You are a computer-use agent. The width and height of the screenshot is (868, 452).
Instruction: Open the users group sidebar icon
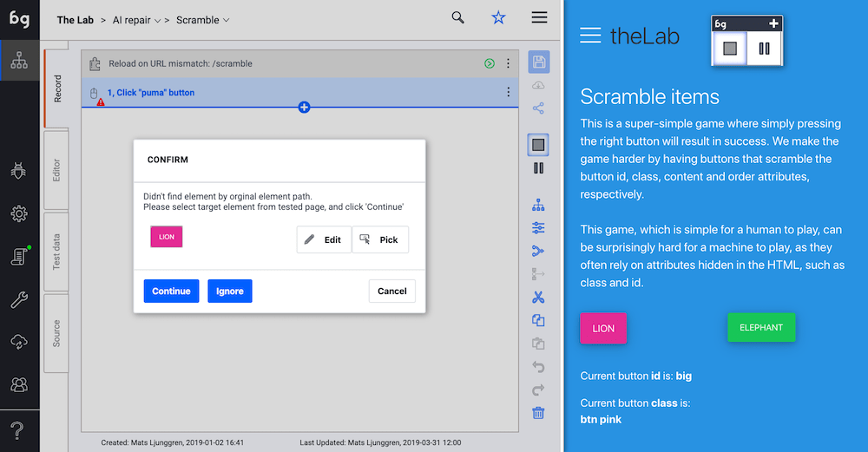[x=19, y=384]
